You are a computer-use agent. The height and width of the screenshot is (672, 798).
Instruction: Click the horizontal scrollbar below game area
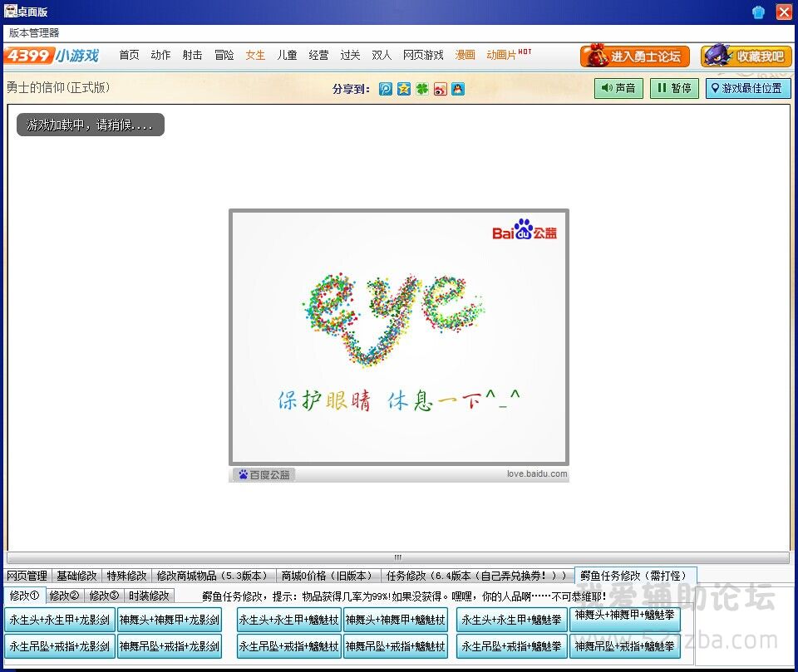click(397, 557)
